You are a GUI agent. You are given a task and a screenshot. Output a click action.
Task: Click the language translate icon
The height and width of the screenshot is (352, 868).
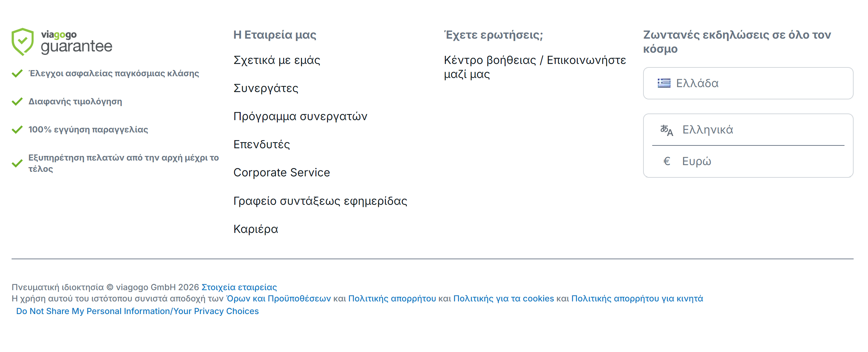click(x=666, y=130)
